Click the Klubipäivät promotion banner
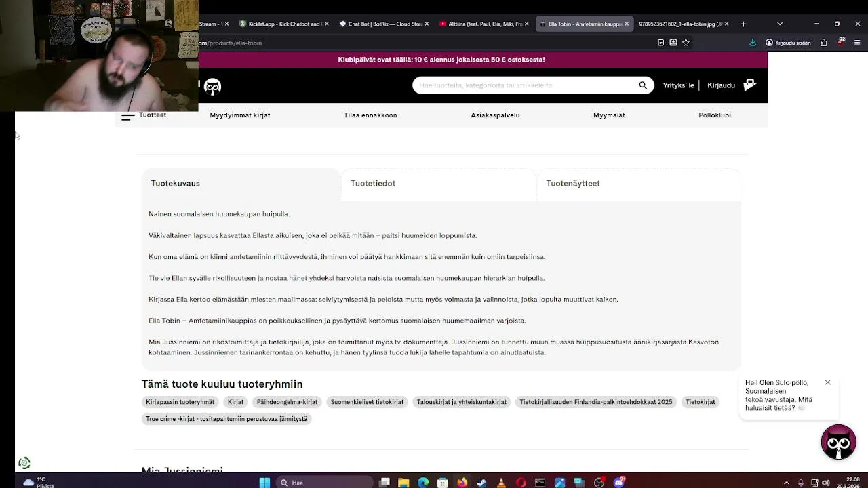868x488 pixels. pos(441,60)
